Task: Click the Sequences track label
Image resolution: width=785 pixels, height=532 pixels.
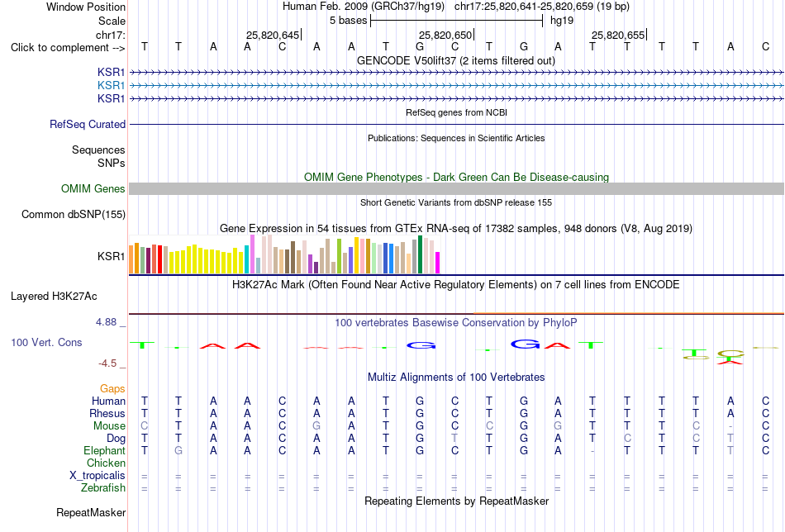Action: point(98,150)
